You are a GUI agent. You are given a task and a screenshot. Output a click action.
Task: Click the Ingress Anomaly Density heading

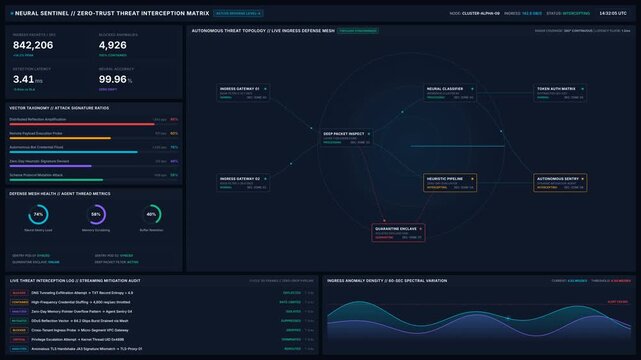click(387, 281)
